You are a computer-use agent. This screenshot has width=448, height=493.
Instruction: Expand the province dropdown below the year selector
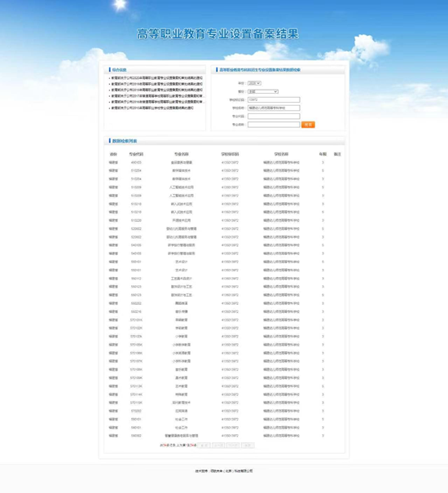pyautogui.click(x=263, y=91)
